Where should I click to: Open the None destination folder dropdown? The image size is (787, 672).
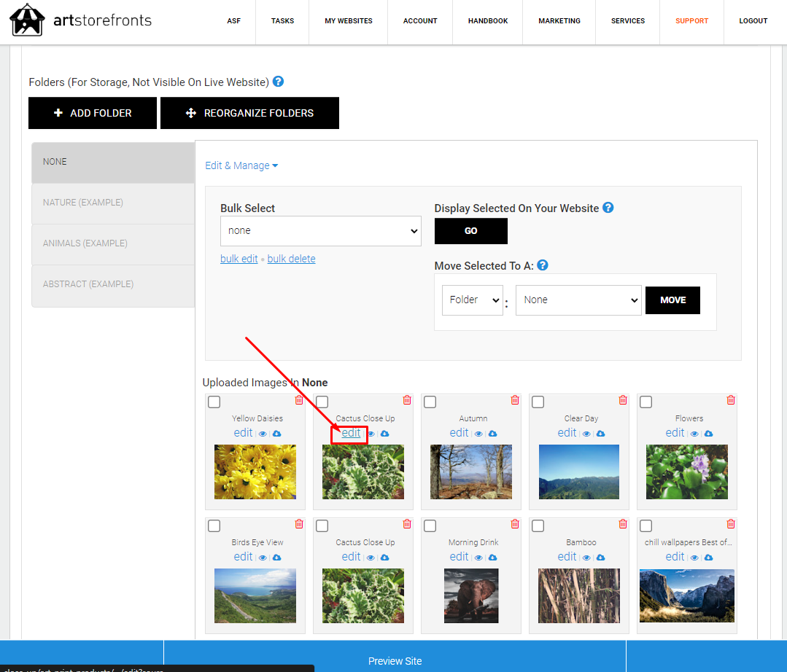pos(578,300)
